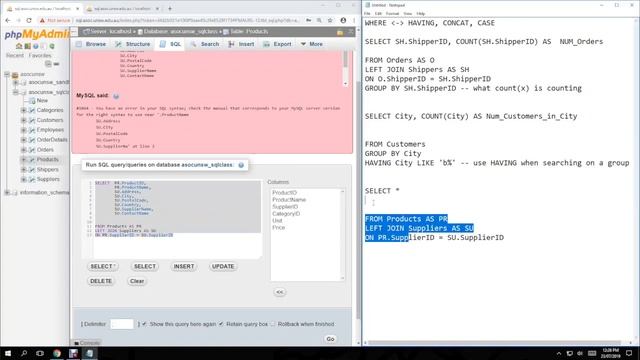640x360 pixels.
Task: Open the Console panel at bottom
Action: 87,343
